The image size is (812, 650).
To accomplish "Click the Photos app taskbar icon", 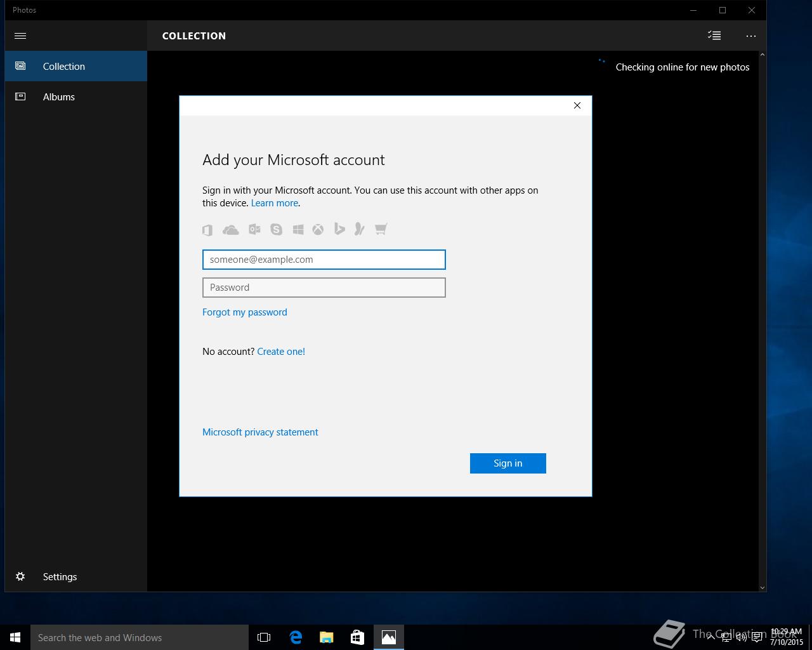I will pos(389,637).
